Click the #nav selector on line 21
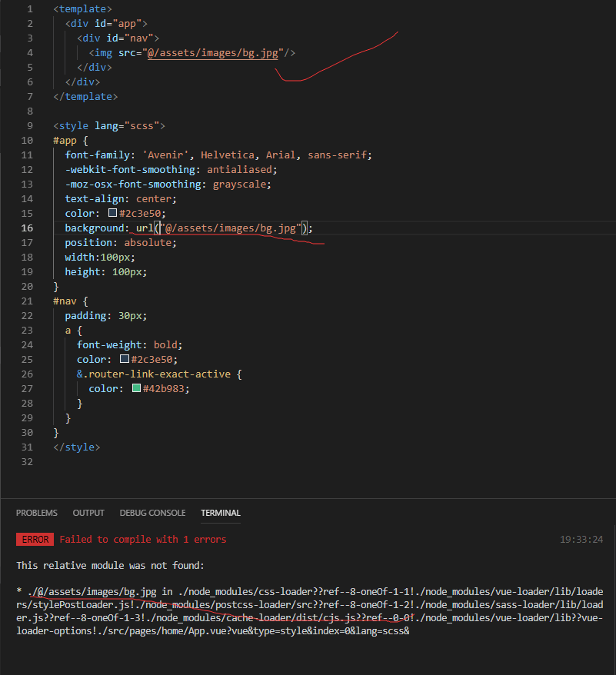The width and height of the screenshot is (616, 675). click(x=65, y=301)
